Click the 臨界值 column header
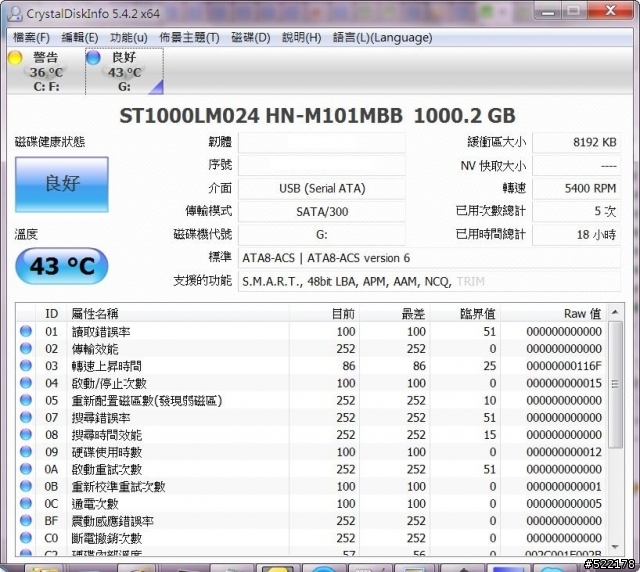Image resolution: width=640 pixels, height=572 pixels. tap(465, 314)
